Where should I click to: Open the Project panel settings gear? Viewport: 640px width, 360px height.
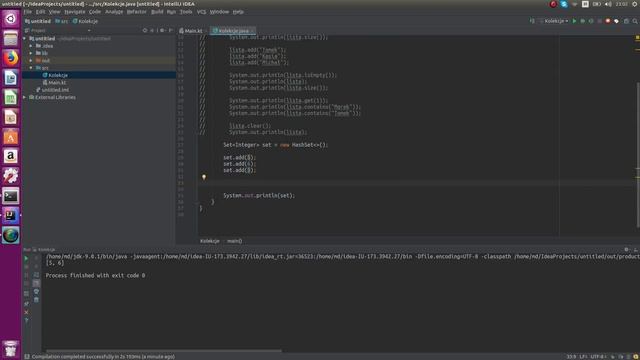coord(162,30)
